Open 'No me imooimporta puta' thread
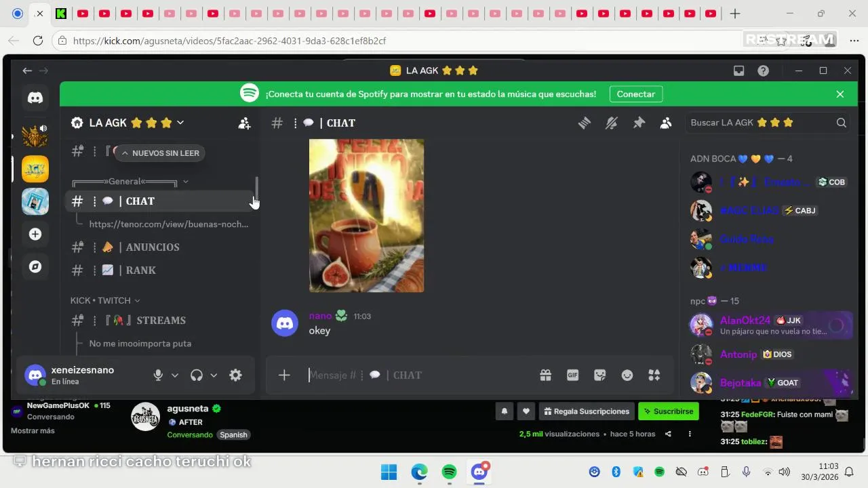 tap(140, 343)
